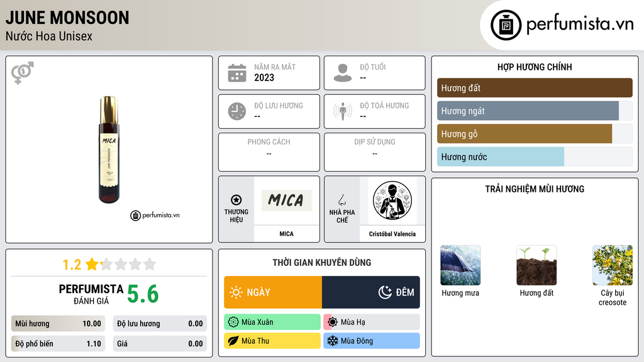
Task: Open the Cristóbal Valencia perfumer portrait
Action: point(392,200)
